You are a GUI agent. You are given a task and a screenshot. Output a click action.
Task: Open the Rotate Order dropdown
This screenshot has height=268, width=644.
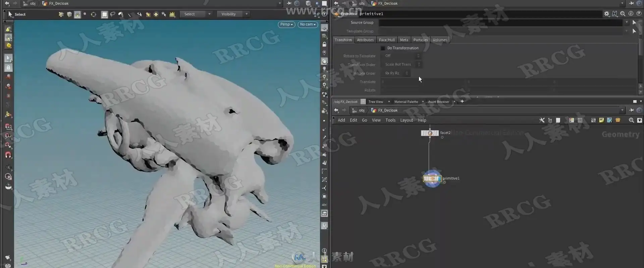click(396, 73)
